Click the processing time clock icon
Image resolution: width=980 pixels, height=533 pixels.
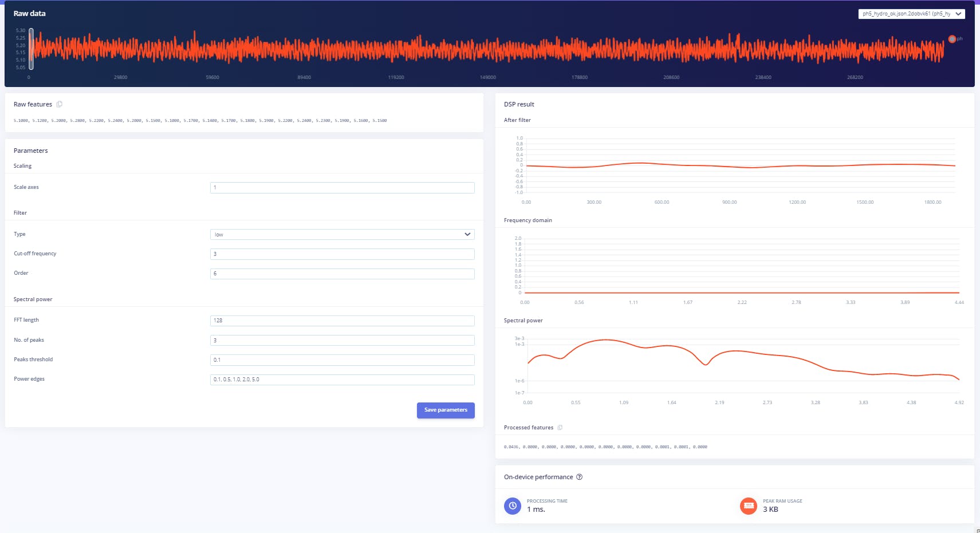point(513,506)
